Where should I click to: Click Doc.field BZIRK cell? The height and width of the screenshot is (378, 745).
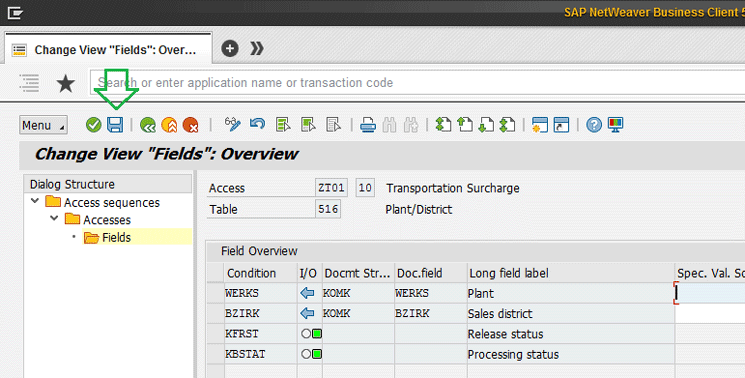430,313
